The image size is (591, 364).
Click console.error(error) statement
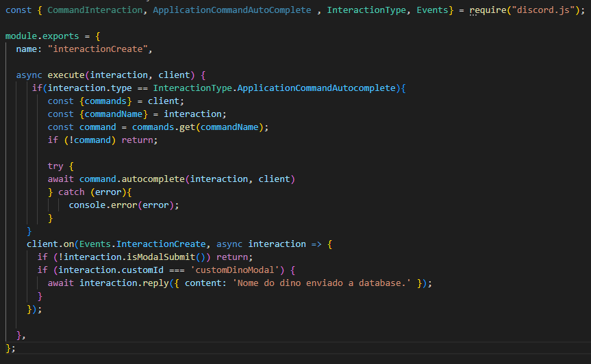coord(124,205)
